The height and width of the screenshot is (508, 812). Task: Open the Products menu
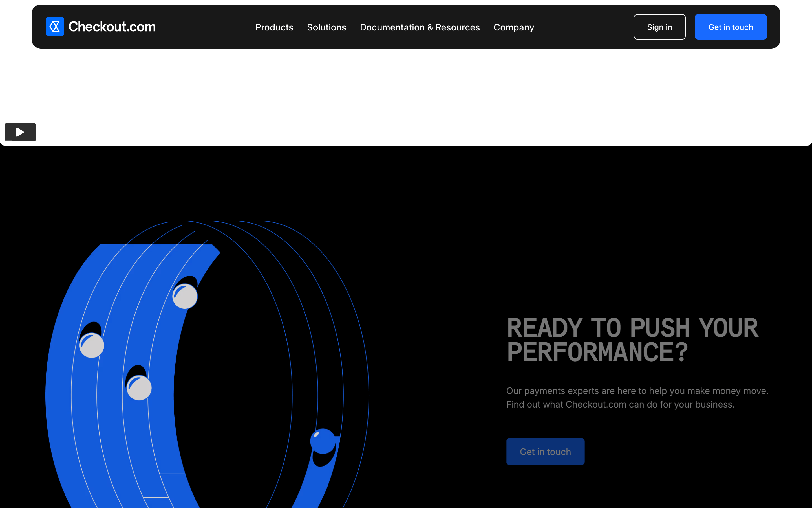click(274, 27)
